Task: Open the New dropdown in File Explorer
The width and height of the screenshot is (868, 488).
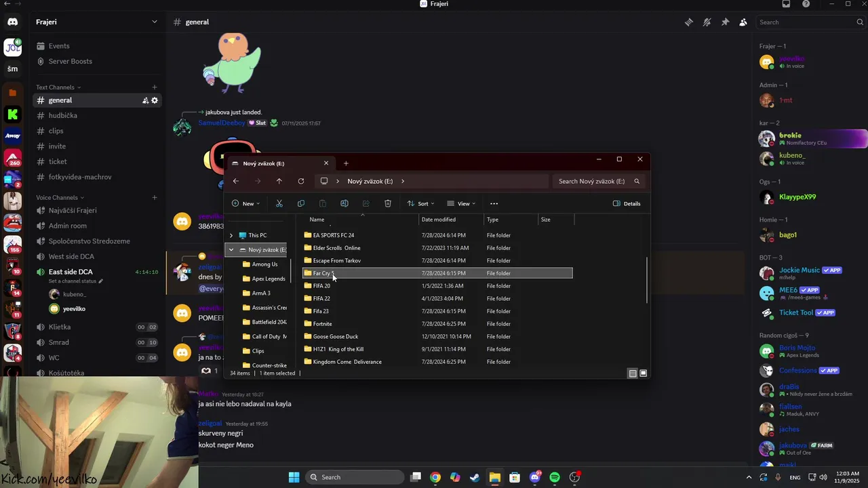Action: coord(246,203)
